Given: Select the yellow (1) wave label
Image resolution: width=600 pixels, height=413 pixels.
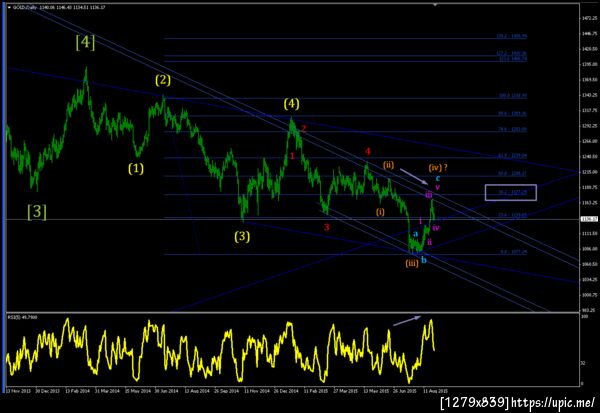Looking at the screenshot, I should (x=136, y=168).
